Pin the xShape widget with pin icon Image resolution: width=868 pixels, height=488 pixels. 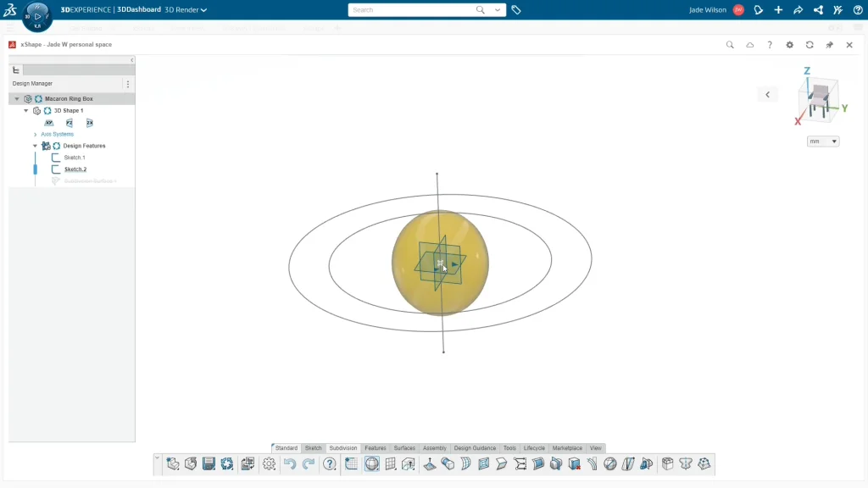830,45
